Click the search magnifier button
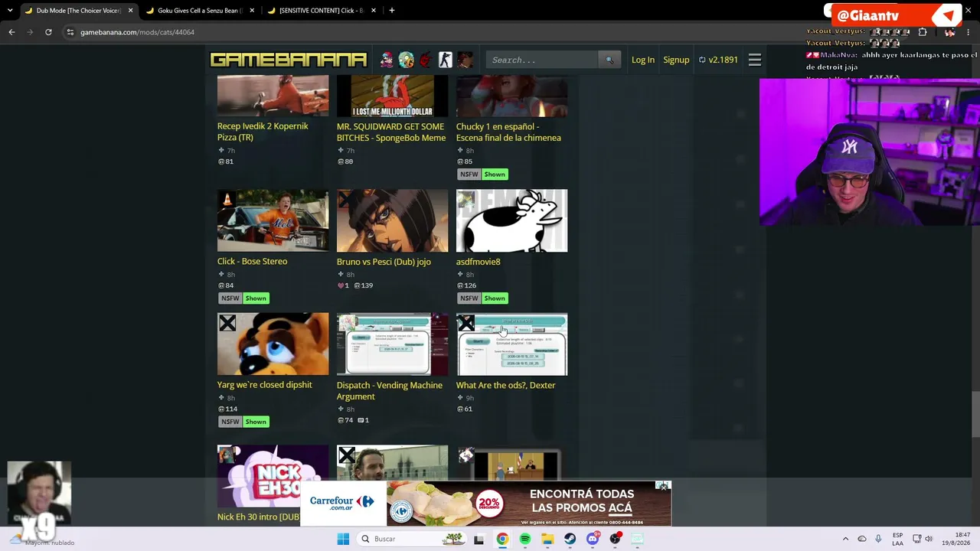 point(609,60)
